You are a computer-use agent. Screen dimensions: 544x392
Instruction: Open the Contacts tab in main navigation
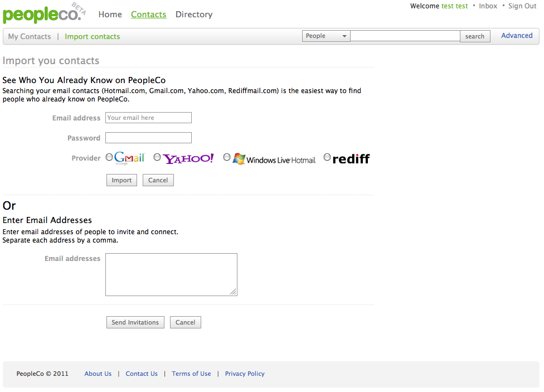point(148,14)
